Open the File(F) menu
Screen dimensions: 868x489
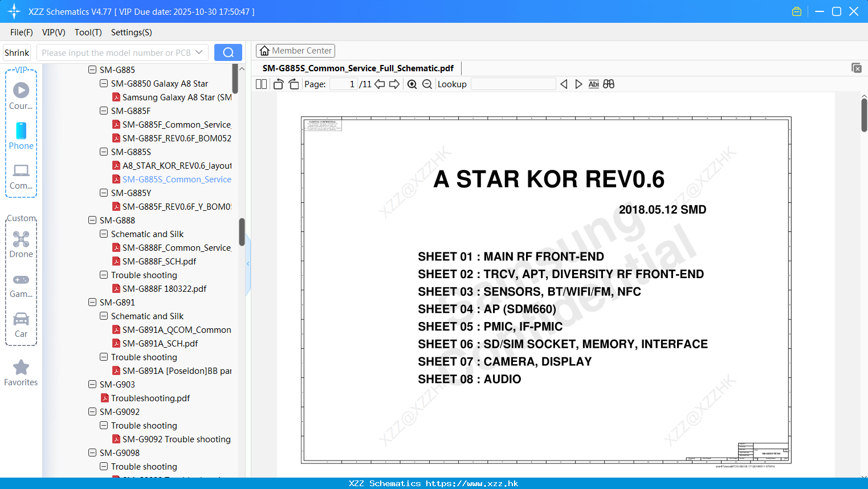tap(22, 32)
